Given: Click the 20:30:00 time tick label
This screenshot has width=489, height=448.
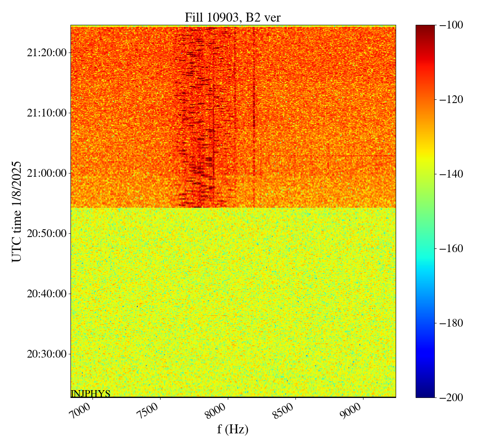Looking at the screenshot, I should [46, 354].
